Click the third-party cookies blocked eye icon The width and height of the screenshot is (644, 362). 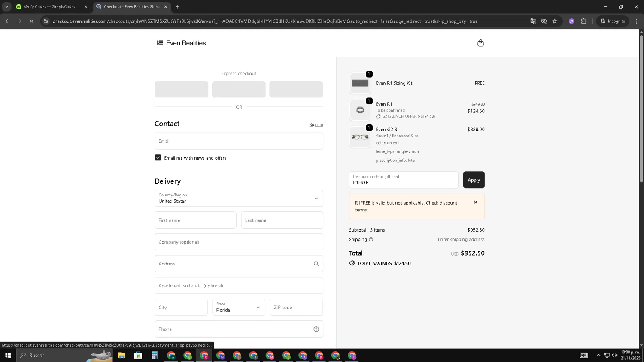point(544,21)
